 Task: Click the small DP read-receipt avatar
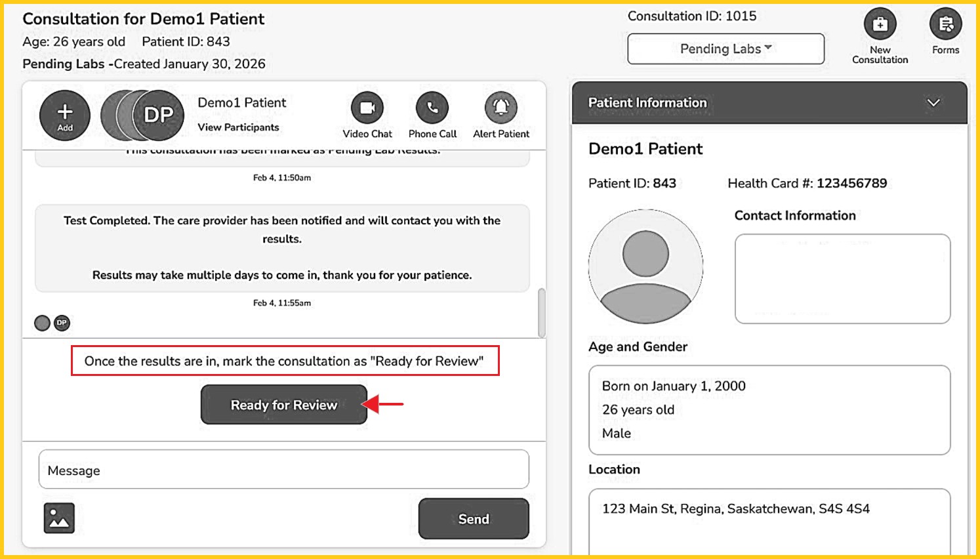tap(62, 323)
